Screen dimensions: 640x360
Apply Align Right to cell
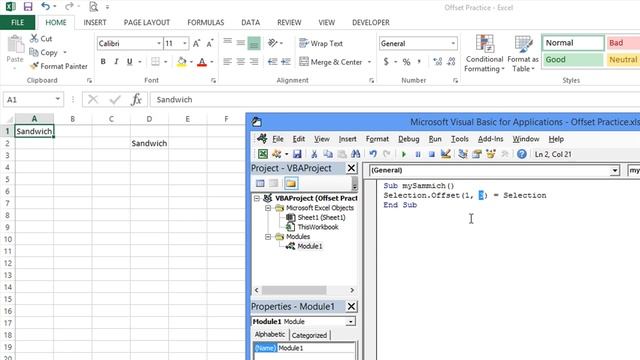click(254, 62)
